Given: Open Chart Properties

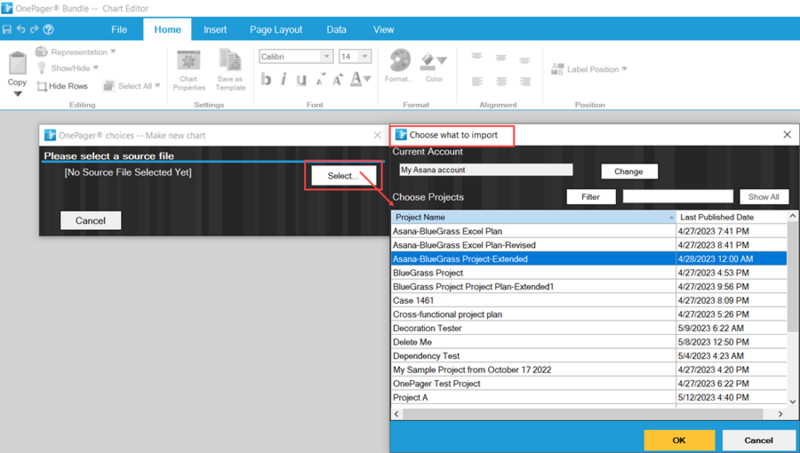Looking at the screenshot, I should tap(189, 70).
